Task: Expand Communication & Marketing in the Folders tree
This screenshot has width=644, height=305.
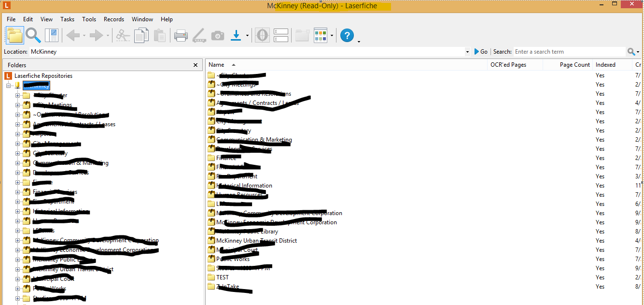Action: pos(18,163)
